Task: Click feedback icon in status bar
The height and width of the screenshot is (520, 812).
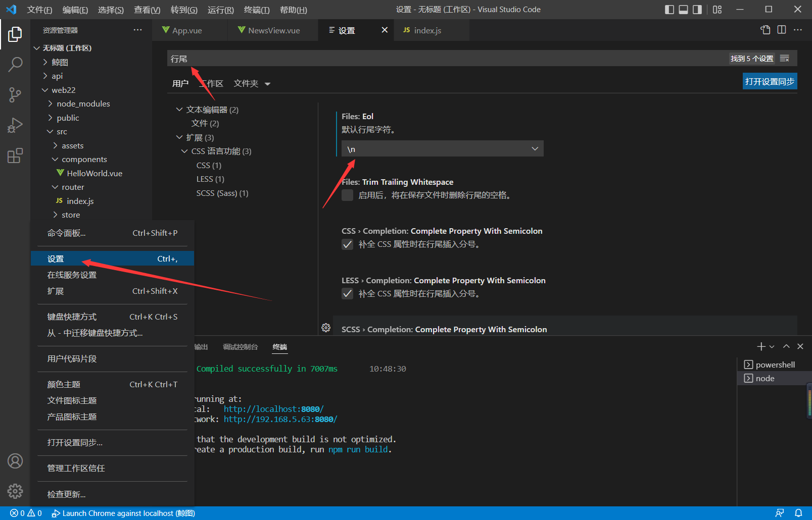Action: [x=780, y=513]
